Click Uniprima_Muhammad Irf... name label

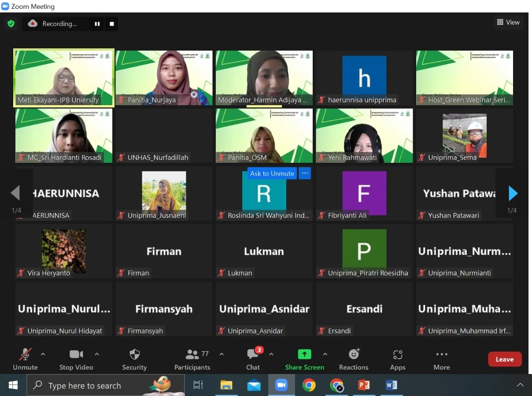[469, 331]
